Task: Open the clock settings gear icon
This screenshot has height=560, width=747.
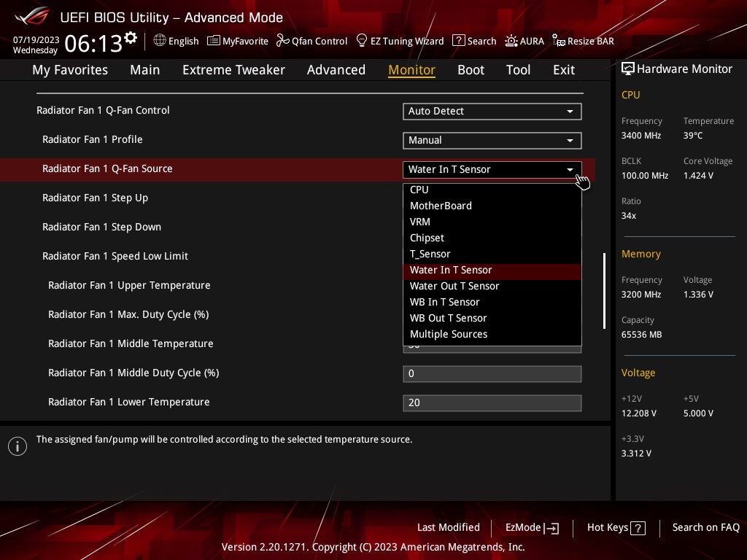Action: pyautogui.click(x=131, y=38)
